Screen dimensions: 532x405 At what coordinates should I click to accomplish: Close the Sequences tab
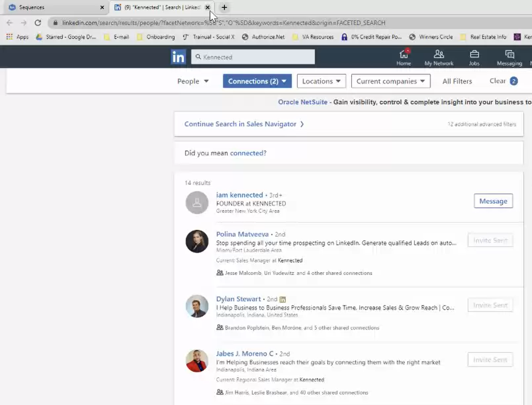coord(102,7)
